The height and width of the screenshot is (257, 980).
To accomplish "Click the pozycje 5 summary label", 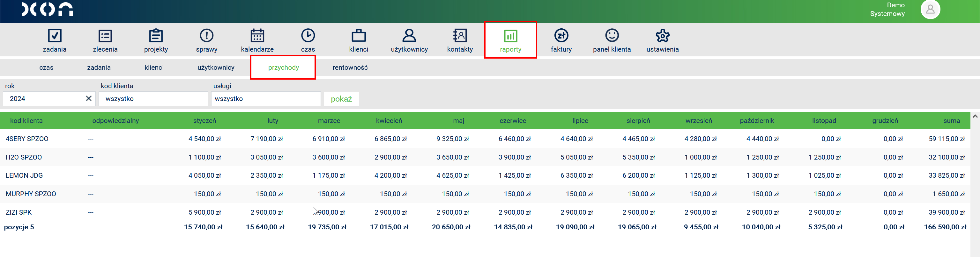I will coord(19,227).
